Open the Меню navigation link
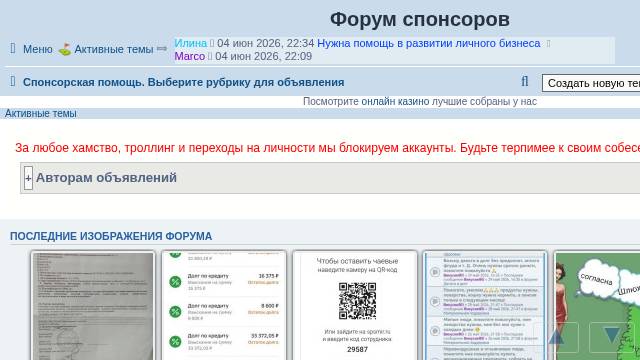This screenshot has width=640, height=360. tap(38, 49)
